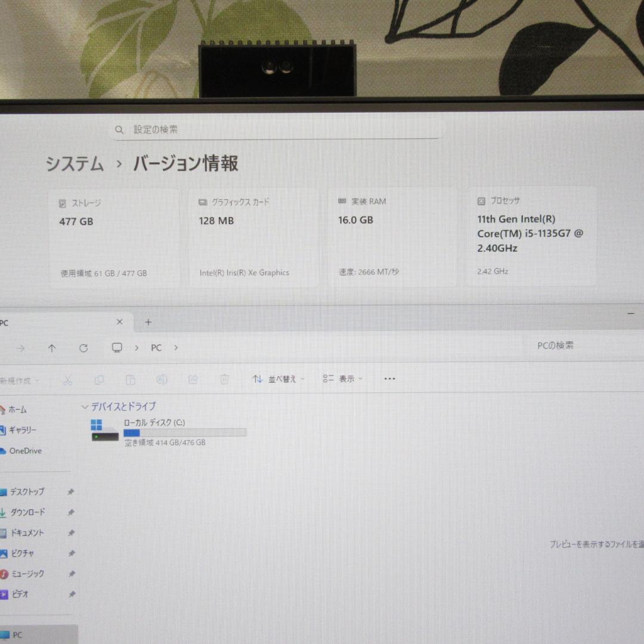644x644 pixels.
Task: Open the 新規作成 (New) button
Action: pos(18,380)
